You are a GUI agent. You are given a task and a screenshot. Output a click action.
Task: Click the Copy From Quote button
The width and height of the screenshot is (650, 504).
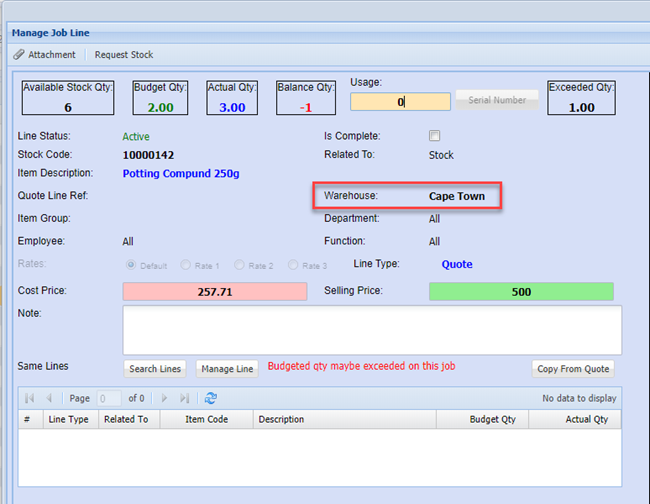573,369
